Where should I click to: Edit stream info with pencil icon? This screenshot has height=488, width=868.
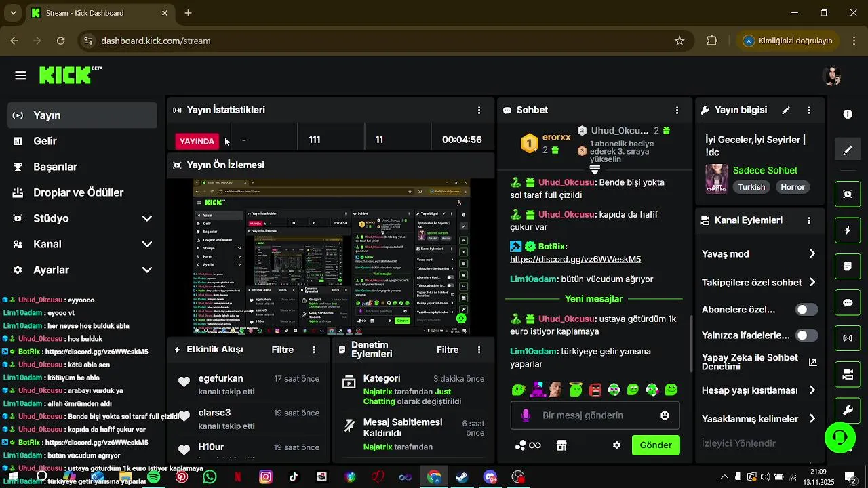[786, 110]
